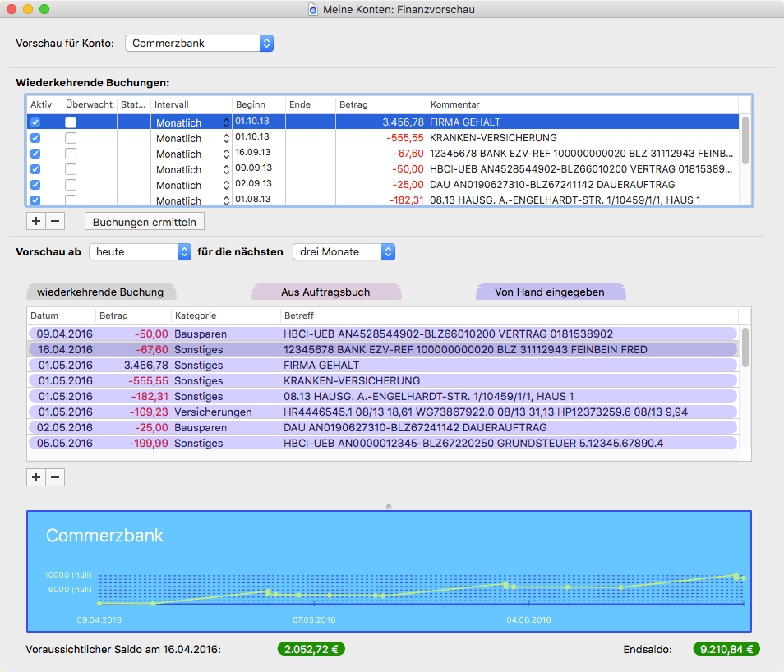
Task: Click plus button under recurring bookings table
Action: (x=35, y=221)
